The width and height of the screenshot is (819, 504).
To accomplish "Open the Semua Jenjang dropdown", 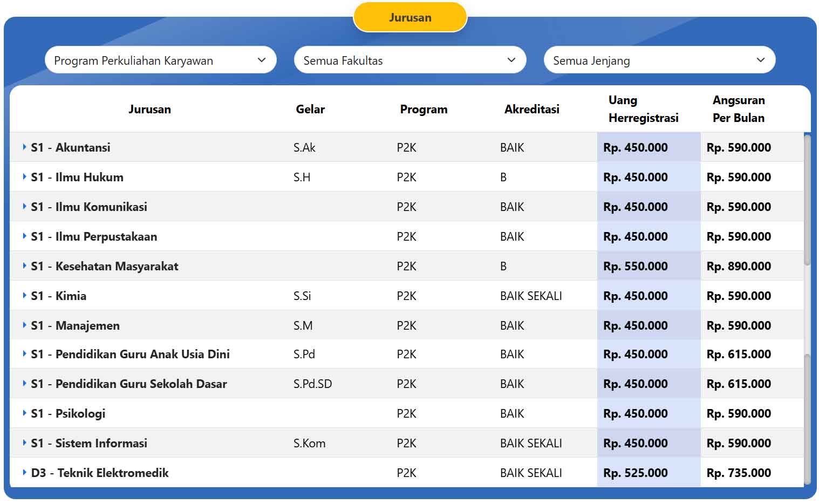I will [659, 60].
